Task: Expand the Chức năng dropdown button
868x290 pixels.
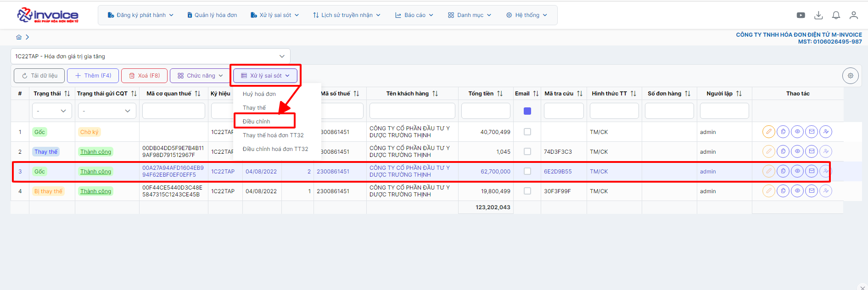Action: [x=200, y=76]
